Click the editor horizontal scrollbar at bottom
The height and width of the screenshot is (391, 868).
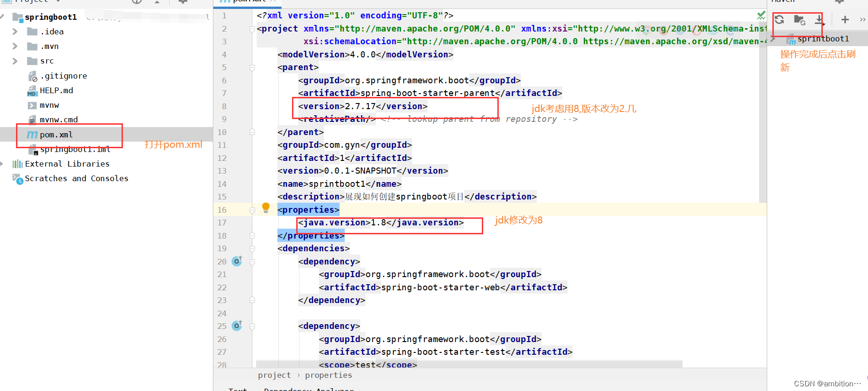click(469, 364)
